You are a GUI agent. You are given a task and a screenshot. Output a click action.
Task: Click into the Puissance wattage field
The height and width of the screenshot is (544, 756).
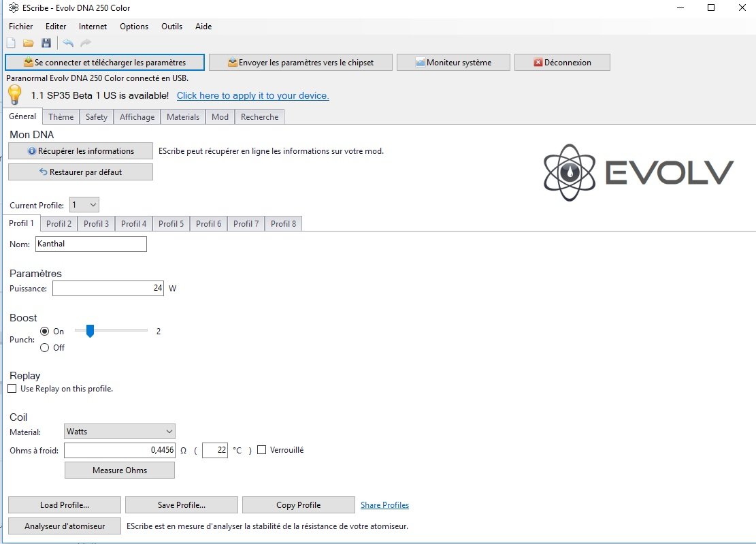(x=108, y=289)
